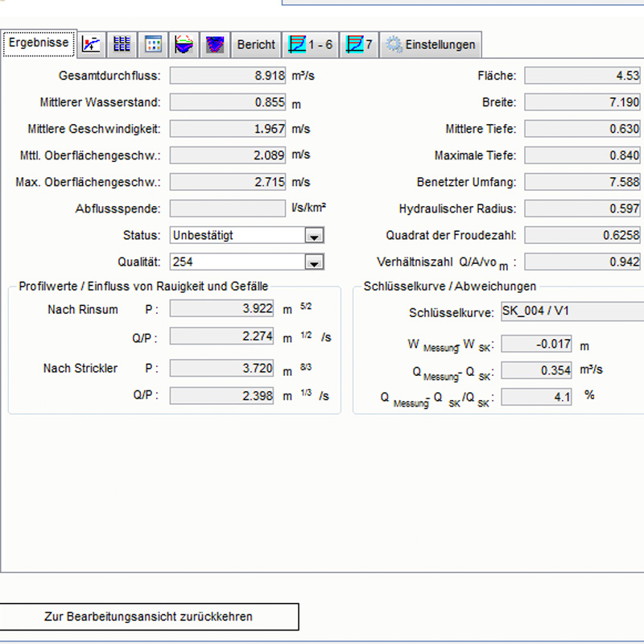Click the Max. Oberflächengeschw. field 2.715
This screenshot has width=644, height=644.
[x=228, y=182]
